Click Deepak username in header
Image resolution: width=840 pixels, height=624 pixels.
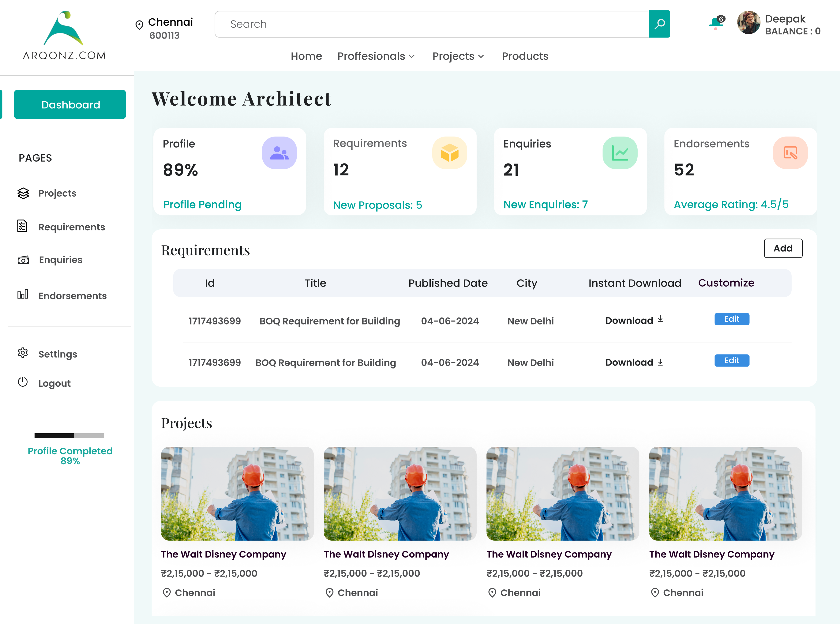coord(785,19)
